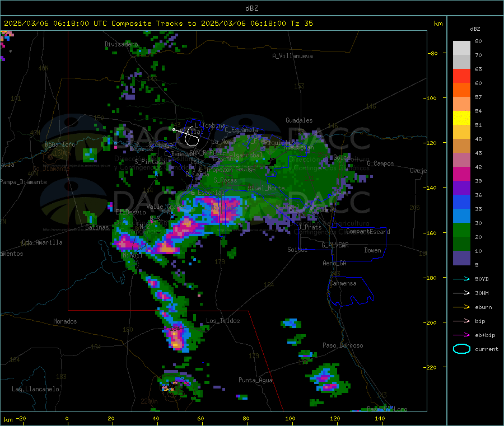The height and width of the screenshot is (426, 504).
Task: Click the 'CompantEscard' map label
Action: (x=368, y=232)
